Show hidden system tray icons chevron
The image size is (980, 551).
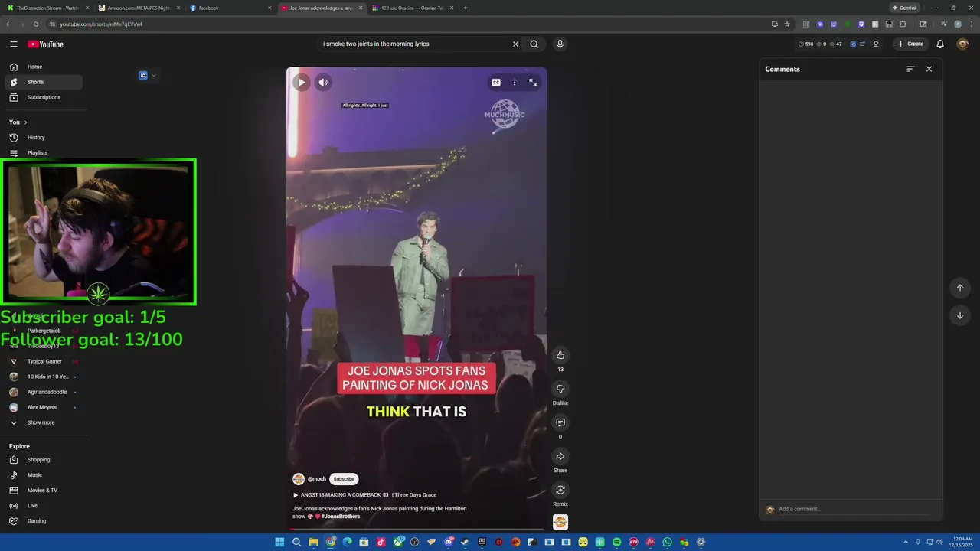tap(906, 542)
